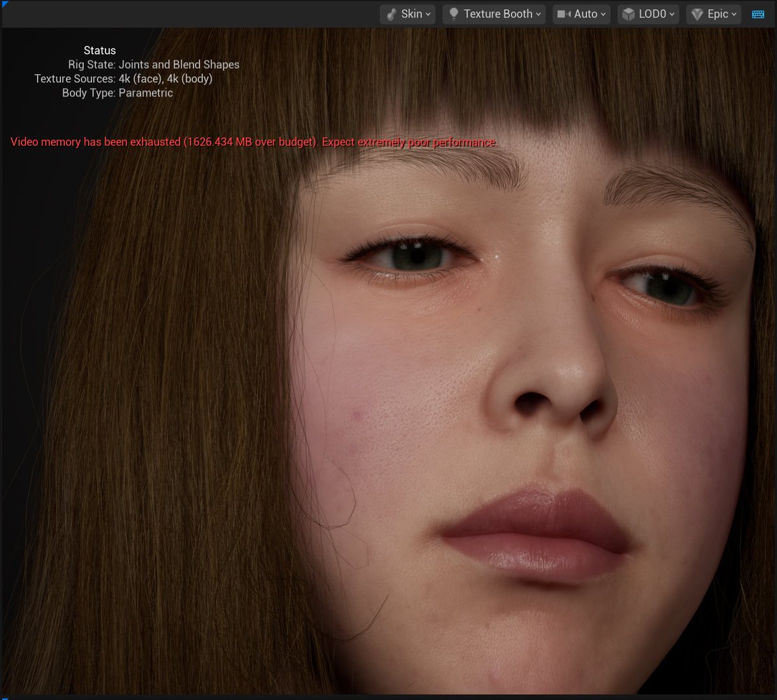Click the red video memory exhausted warning
The width and height of the screenshot is (777, 700).
[x=253, y=142]
